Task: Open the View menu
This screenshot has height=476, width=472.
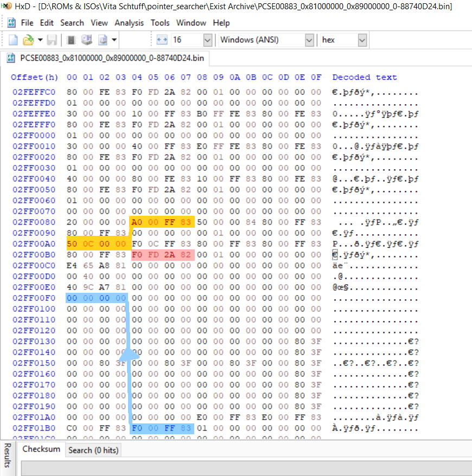Action: coord(99,23)
